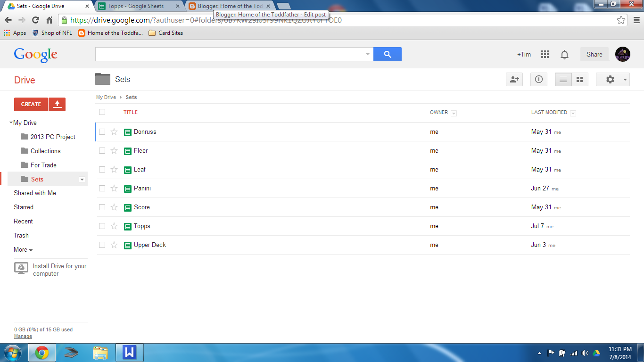Click the share people icon button
This screenshot has width=644, height=362.
coord(514,80)
